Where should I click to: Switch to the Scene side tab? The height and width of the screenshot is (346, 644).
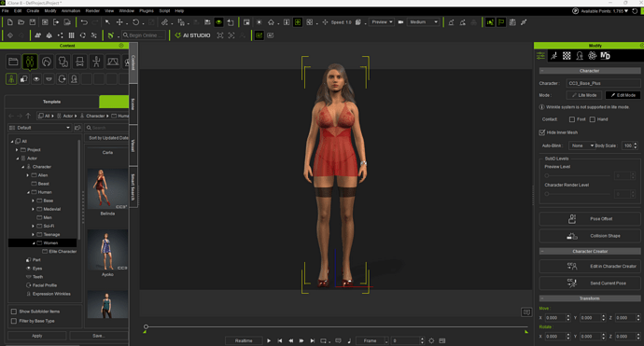coord(133,104)
